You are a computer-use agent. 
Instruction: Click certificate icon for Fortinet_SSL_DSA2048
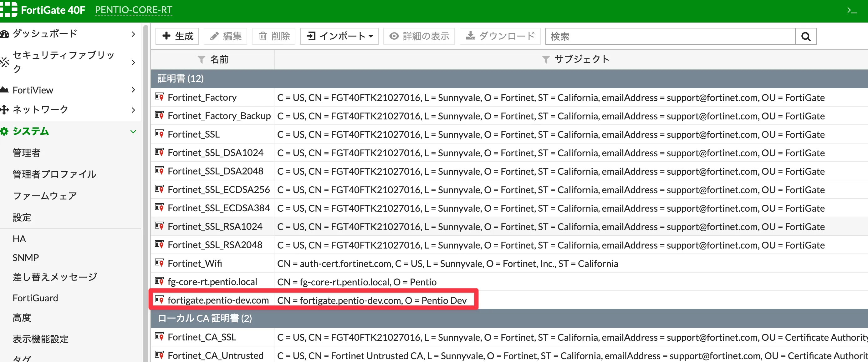(159, 171)
